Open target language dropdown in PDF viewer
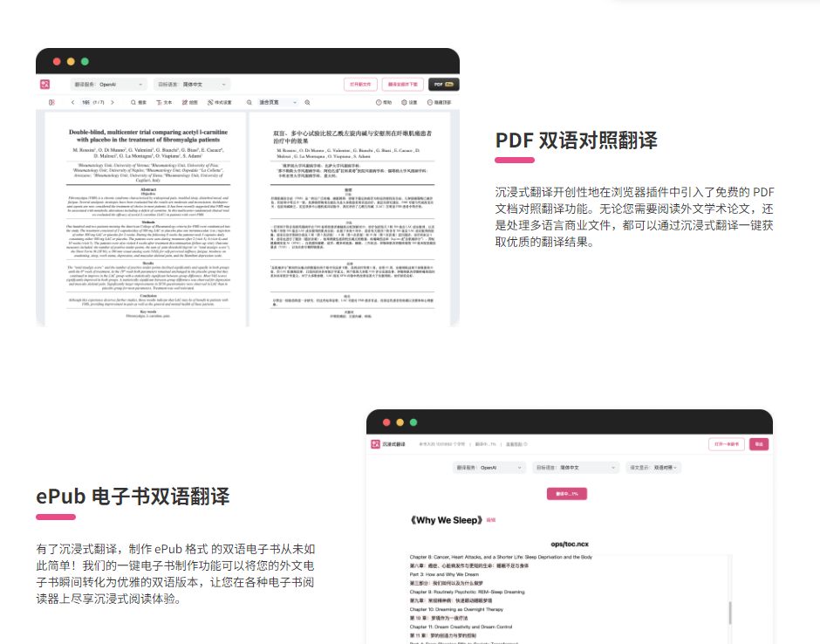The image size is (820, 644). pyautogui.click(x=192, y=85)
